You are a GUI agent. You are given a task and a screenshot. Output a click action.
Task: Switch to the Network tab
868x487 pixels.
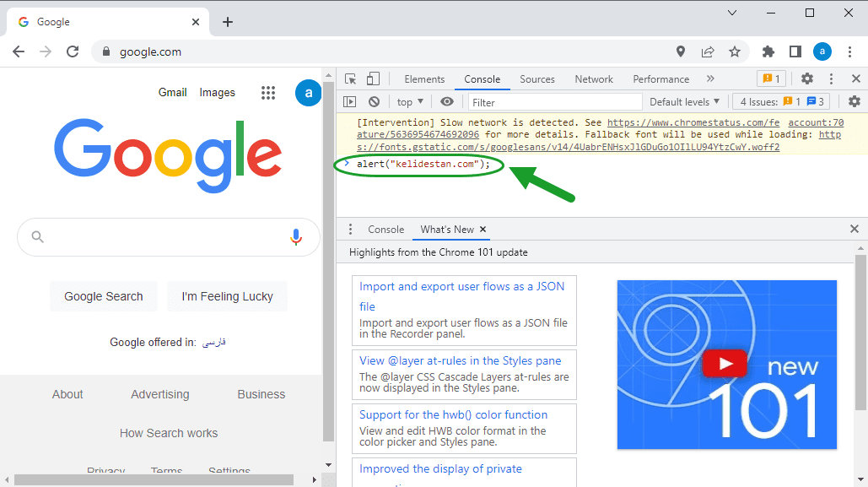(594, 79)
